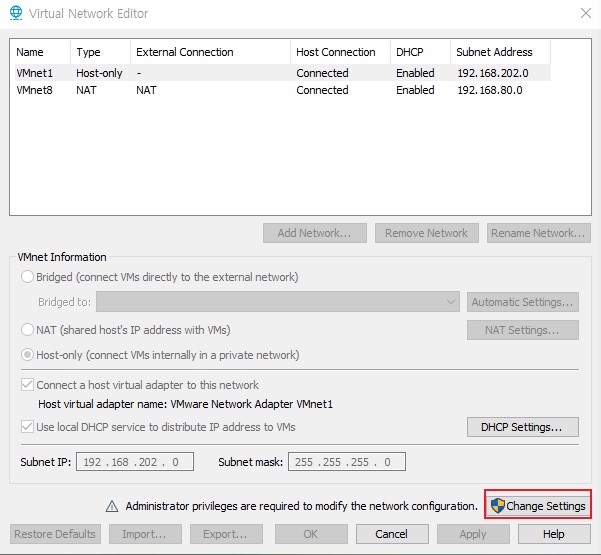The image size is (601, 555).
Task: Open Help
Action: click(554, 534)
